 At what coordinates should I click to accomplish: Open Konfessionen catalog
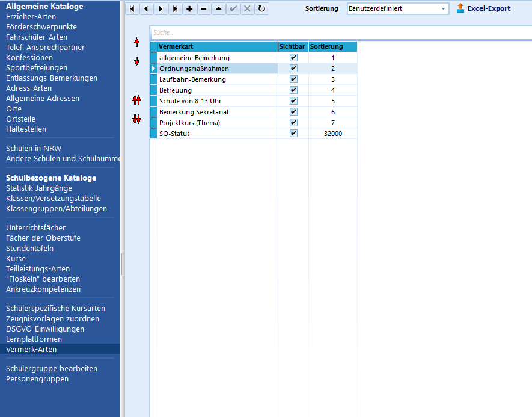[x=29, y=57]
